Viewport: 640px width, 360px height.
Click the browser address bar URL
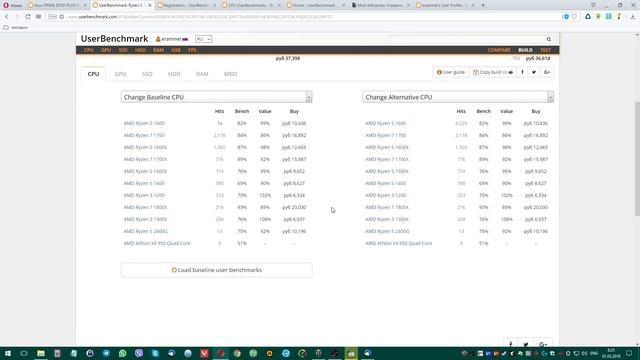pos(200,17)
